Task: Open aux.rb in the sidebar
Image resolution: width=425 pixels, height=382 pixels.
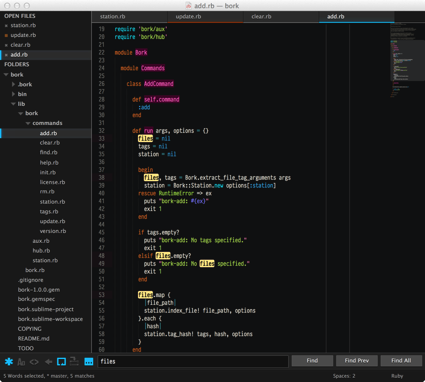Action: point(41,241)
